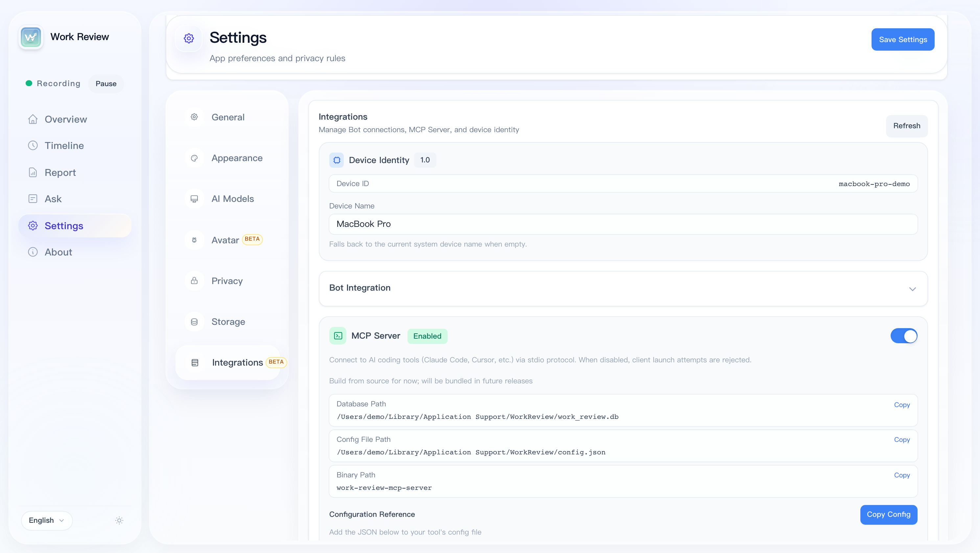Click the Overview home icon

[33, 119]
